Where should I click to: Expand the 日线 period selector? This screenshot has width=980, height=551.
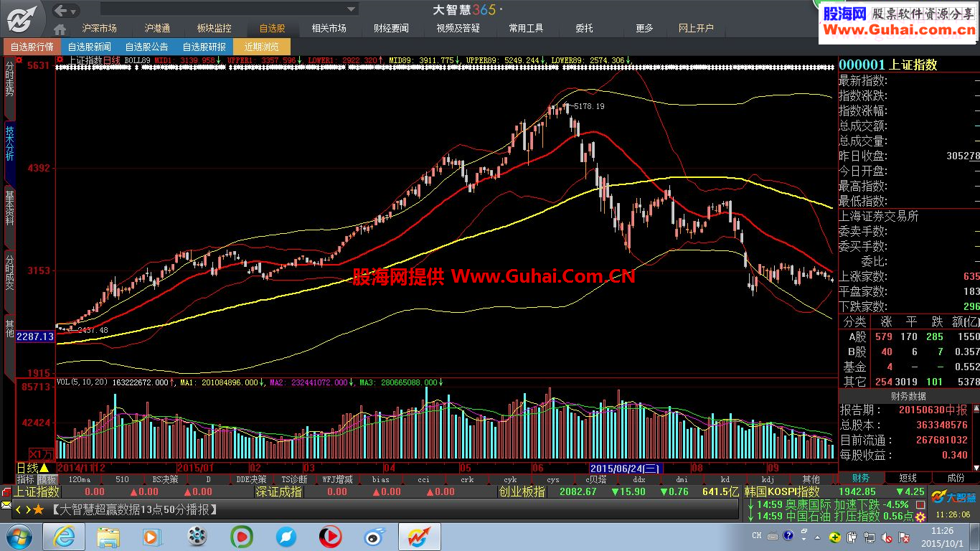33,468
